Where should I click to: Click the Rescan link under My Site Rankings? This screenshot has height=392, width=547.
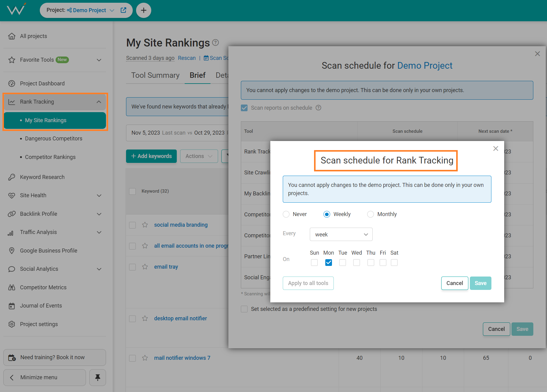tap(187, 58)
